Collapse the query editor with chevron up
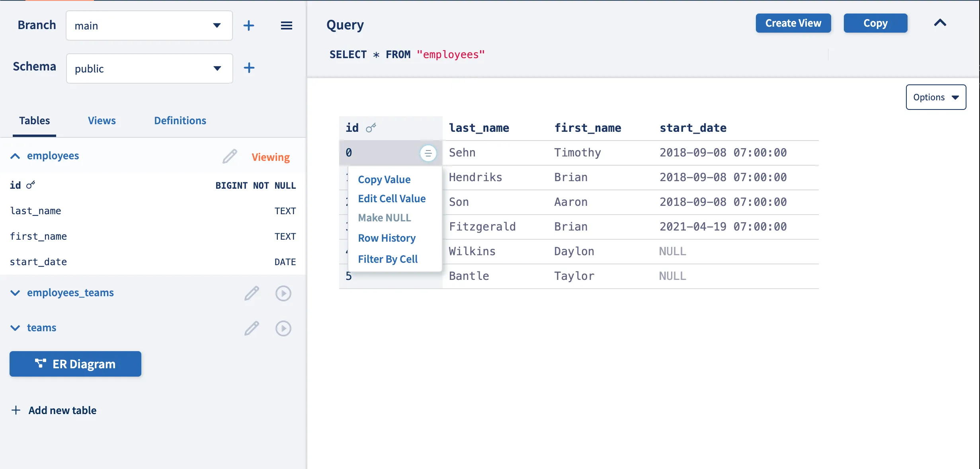Image resolution: width=980 pixels, height=469 pixels. click(x=940, y=23)
